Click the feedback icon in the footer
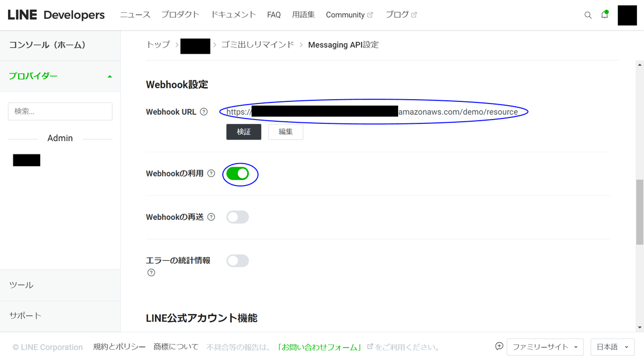 click(499, 346)
